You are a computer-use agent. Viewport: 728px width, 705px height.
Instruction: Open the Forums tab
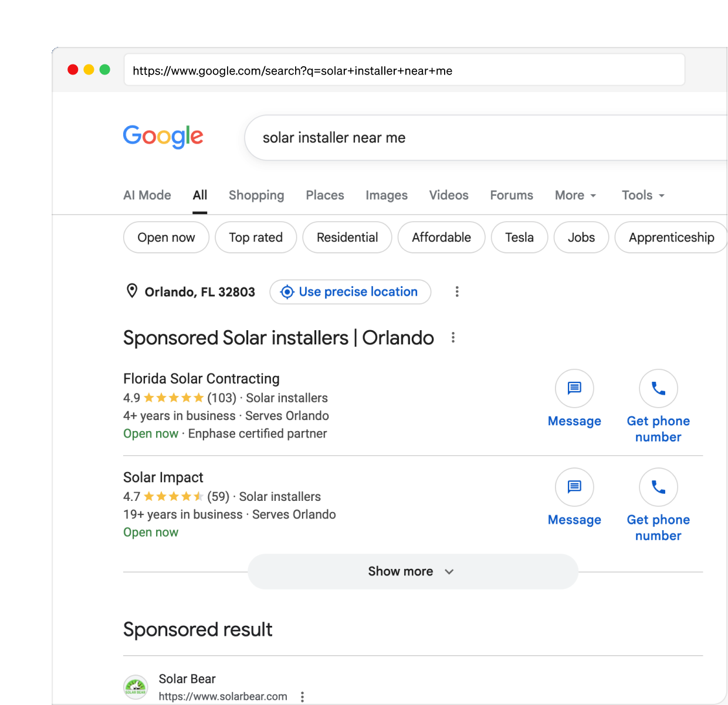pyautogui.click(x=512, y=195)
